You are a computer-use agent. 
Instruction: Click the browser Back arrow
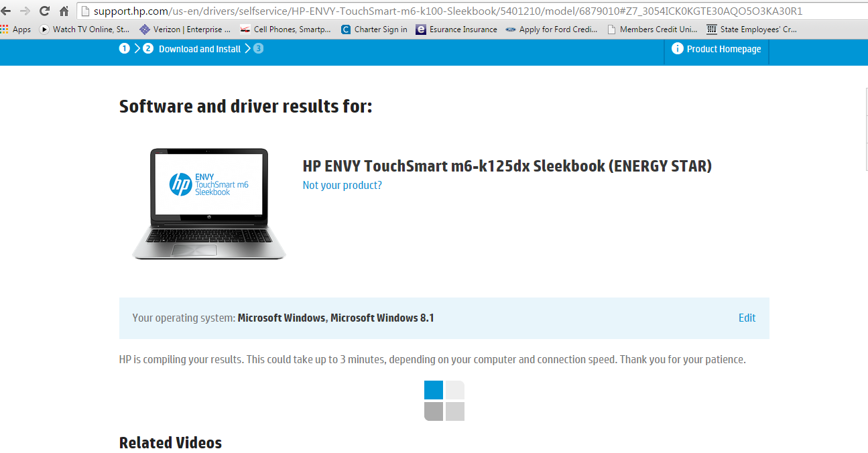pos(7,11)
